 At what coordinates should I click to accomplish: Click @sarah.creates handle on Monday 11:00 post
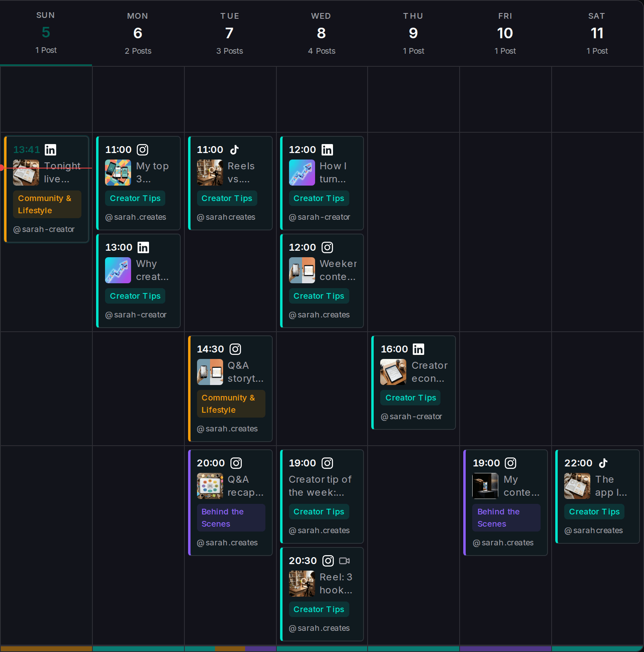click(136, 217)
